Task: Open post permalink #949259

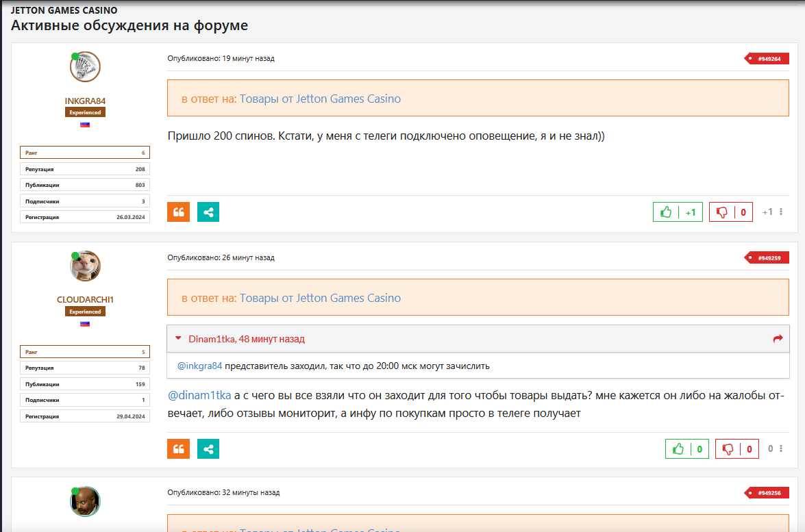Action: coord(768,258)
